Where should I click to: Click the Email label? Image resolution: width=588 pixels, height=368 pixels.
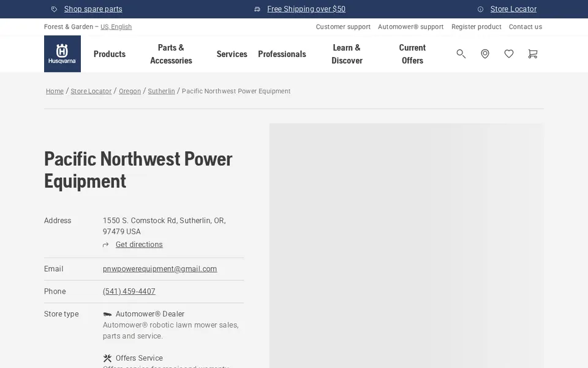pos(54,269)
